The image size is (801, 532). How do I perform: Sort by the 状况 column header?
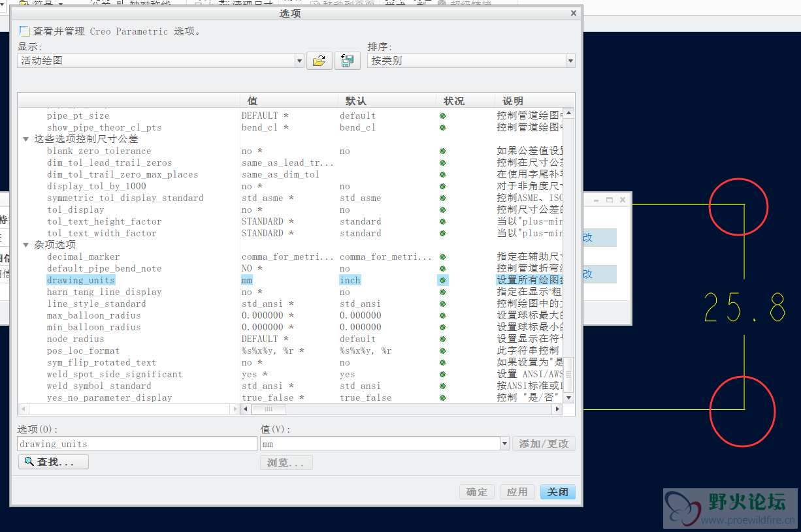click(465, 101)
